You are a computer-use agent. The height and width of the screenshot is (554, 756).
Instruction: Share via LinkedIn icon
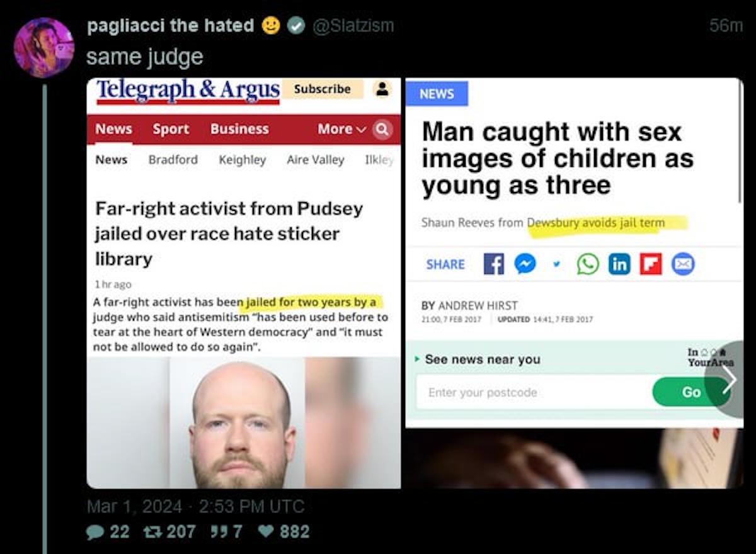click(x=619, y=264)
